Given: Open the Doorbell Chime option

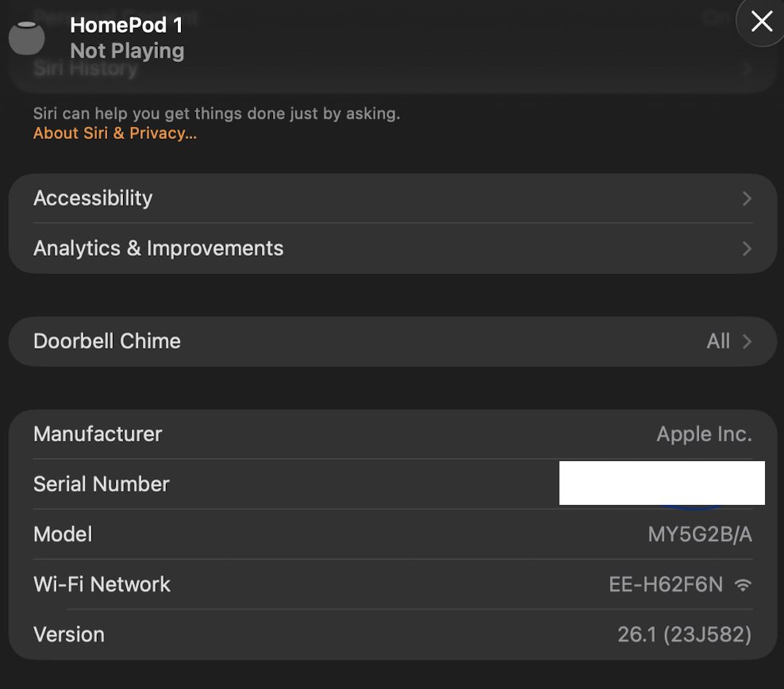Looking at the screenshot, I should click(107, 341).
